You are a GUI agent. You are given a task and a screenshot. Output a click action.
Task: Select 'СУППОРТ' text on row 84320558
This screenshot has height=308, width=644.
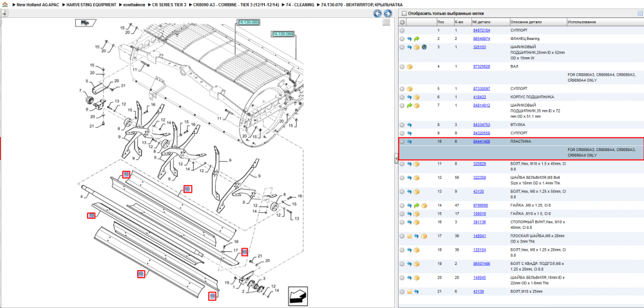point(519,133)
